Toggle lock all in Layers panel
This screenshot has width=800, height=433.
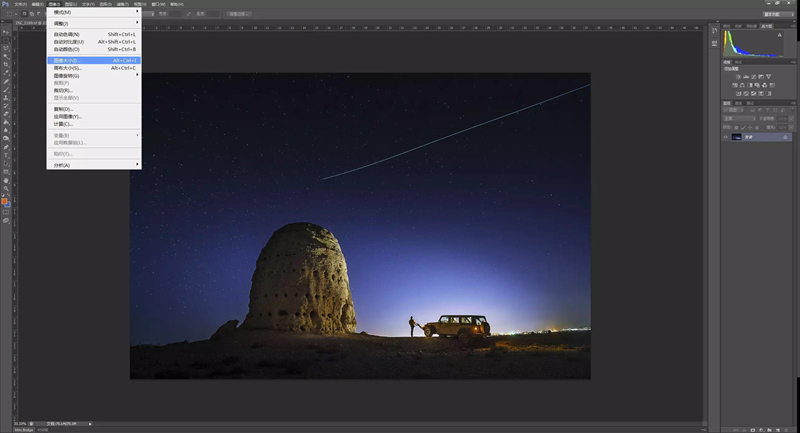coord(757,128)
